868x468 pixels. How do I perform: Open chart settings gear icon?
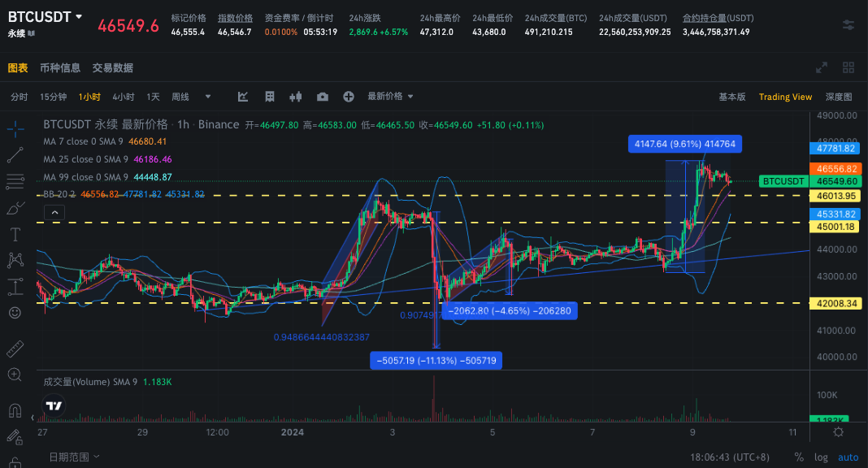(839, 432)
